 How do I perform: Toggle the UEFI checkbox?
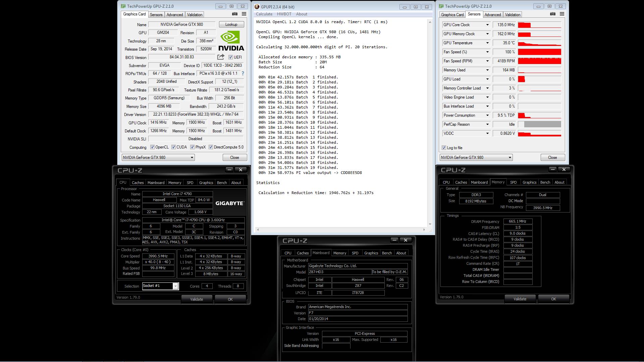coord(230,57)
